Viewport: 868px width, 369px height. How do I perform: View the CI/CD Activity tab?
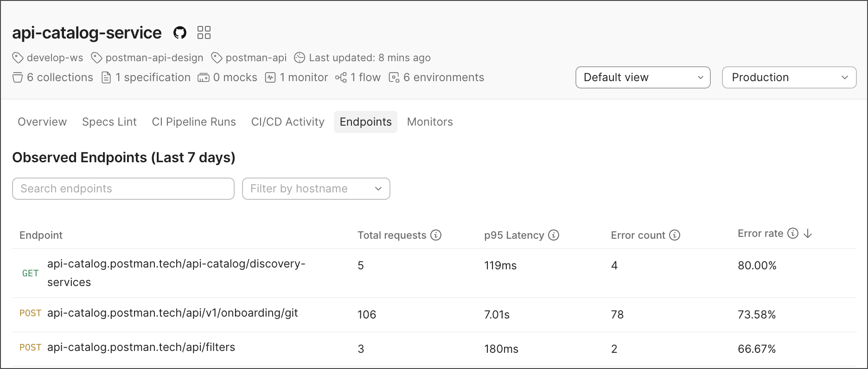[288, 122]
